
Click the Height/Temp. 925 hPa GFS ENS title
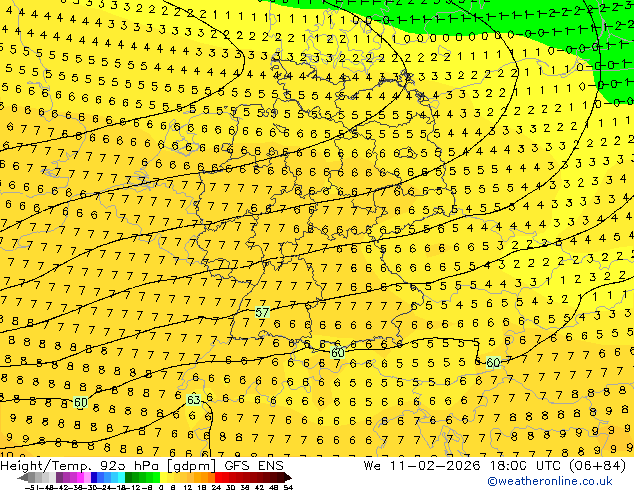click(x=142, y=466)
